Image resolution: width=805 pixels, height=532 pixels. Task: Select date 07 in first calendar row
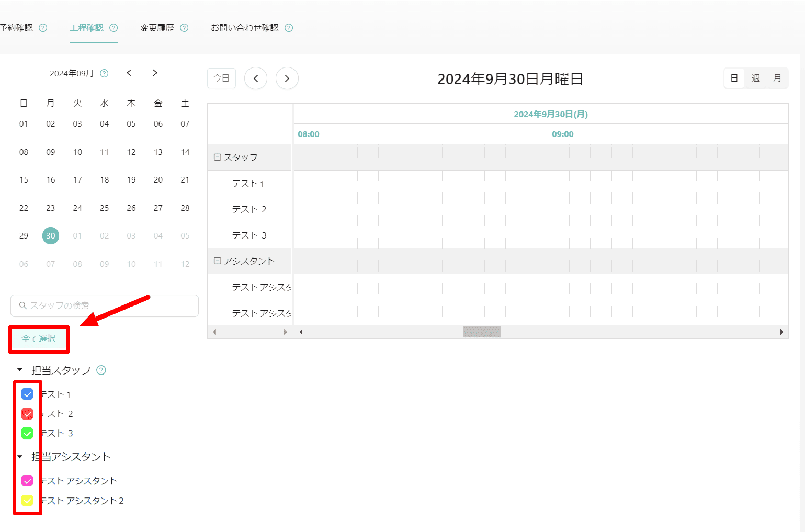click(x=185, y=124)
